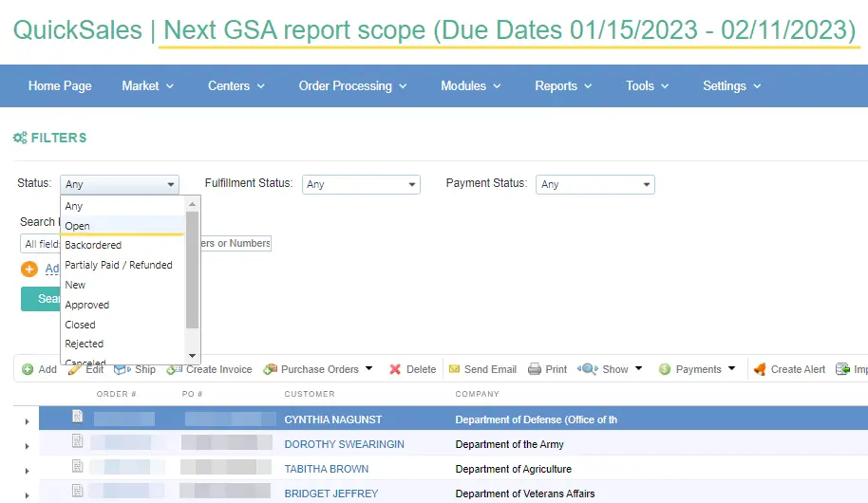Click the Status dropdown box
This screenshot has height=503, width=868.
(120, 184)
